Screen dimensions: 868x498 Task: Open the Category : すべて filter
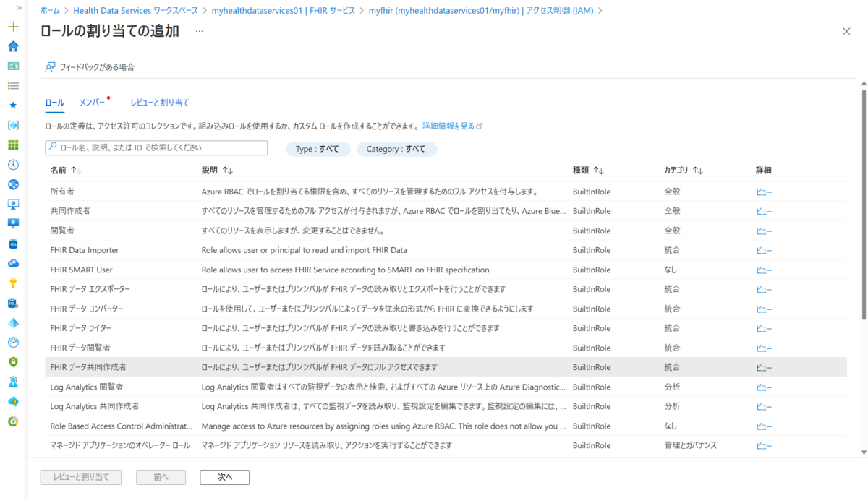[x=397, y=149]
